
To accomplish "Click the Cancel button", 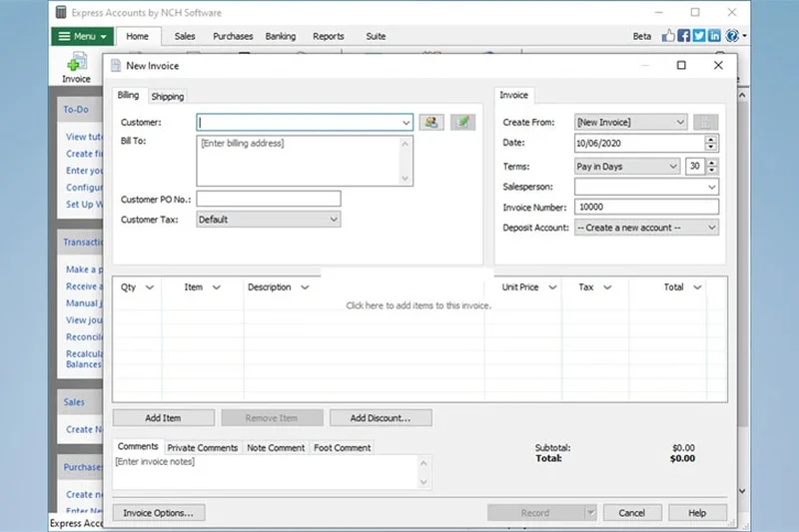I will click(632, 513).
